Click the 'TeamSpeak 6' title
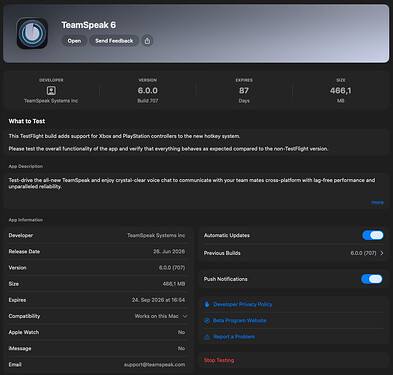393x375 pixels. pyautogui.click(x=88, y=25)
